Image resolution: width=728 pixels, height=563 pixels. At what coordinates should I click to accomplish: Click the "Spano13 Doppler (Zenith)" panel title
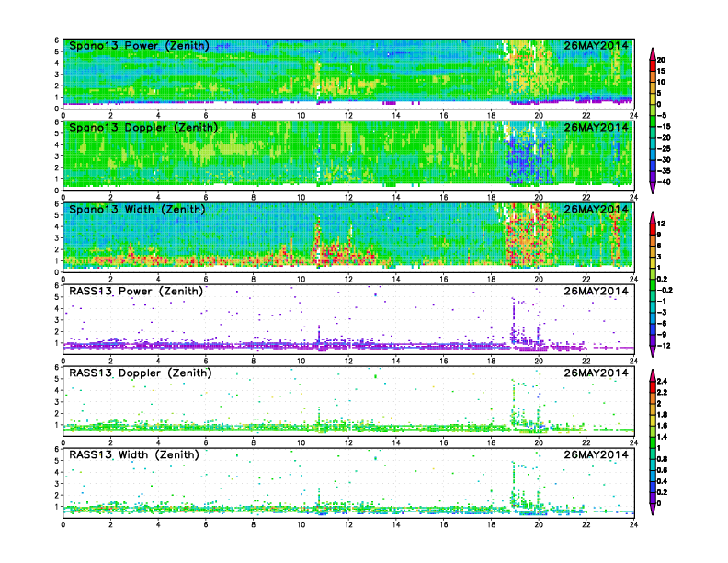pyautogui.click(x=143, y=127)
